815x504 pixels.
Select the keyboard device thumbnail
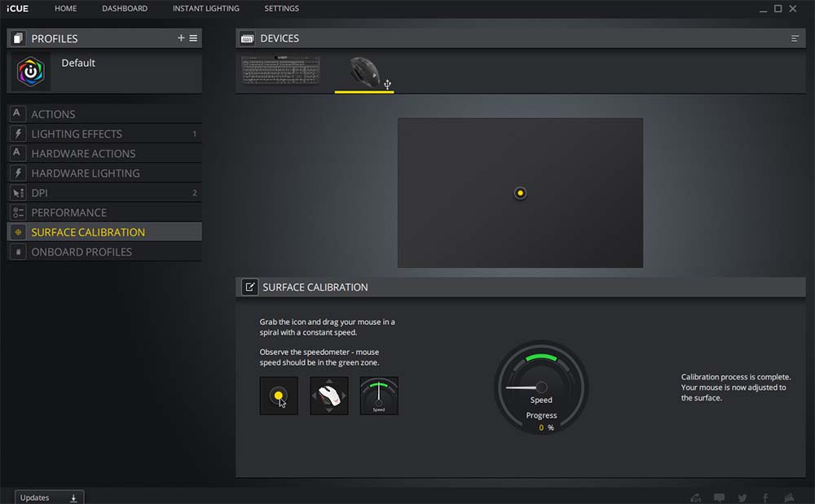pyautogui.click(x=281, y=71)
